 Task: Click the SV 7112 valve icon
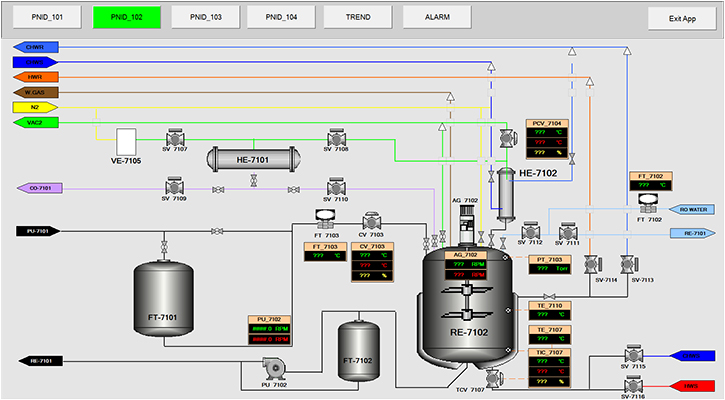pos(531,230)
